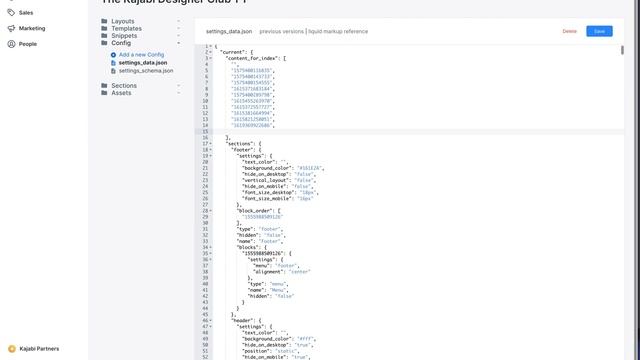Click settings_data.json file icon

coord(113,63)
